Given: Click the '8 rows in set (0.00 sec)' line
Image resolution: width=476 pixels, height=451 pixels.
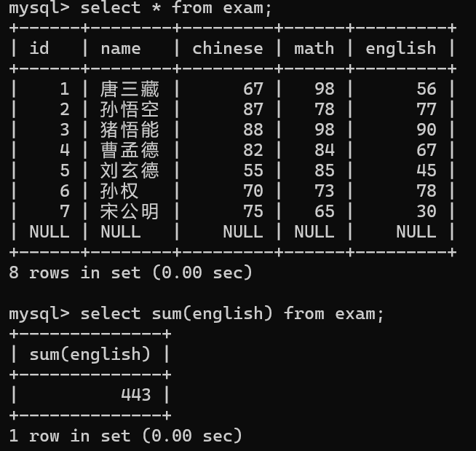Looking at the screenshot, I should point(130,272).
